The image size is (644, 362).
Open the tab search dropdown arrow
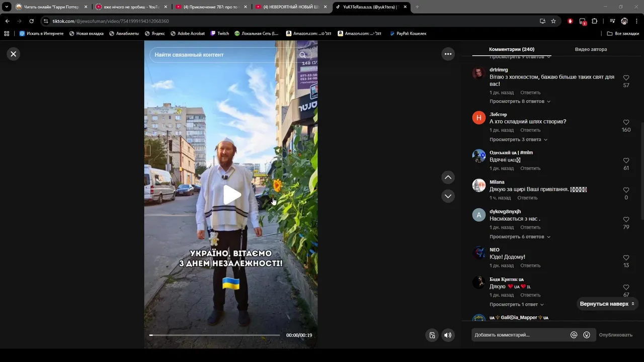[x=7, y=7]
